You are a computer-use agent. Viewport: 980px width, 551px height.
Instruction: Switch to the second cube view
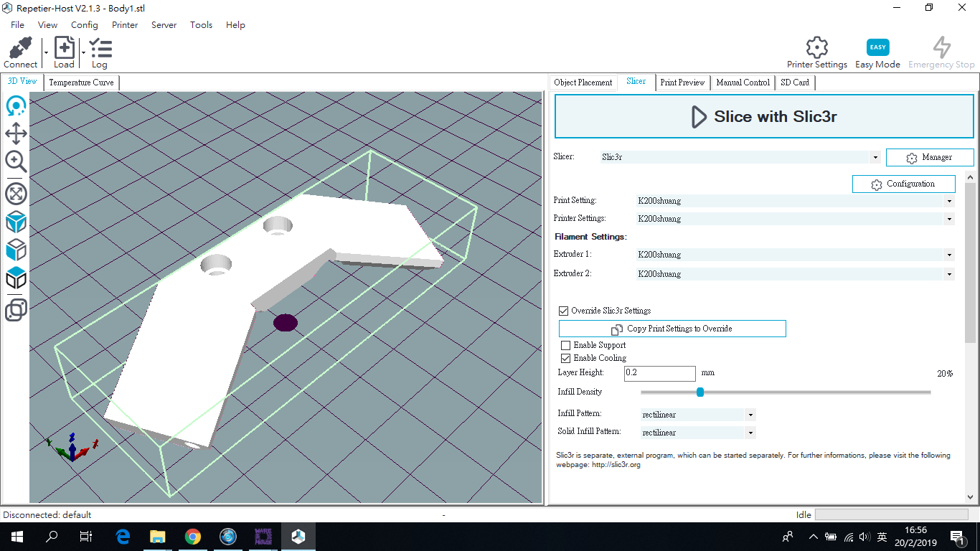click(x=16, y=250)
